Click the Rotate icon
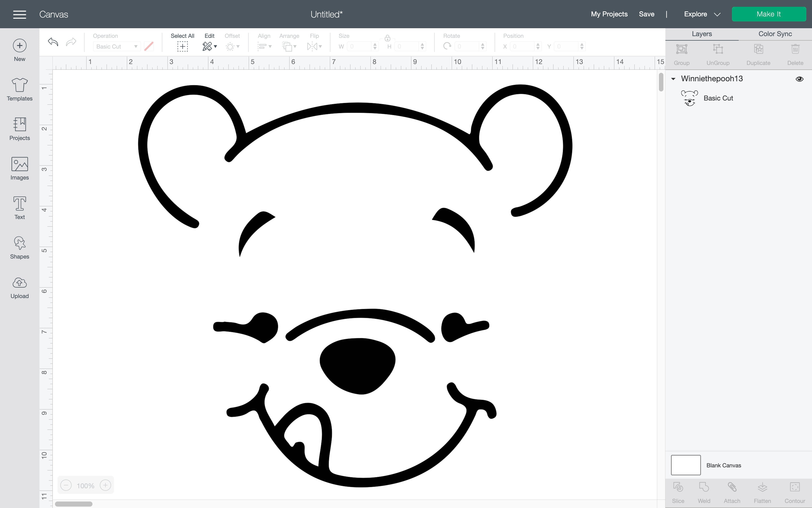 coord(447,46)
